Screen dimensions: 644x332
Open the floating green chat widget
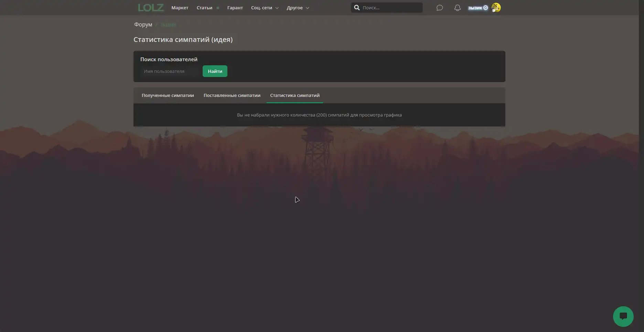(623, 316)
